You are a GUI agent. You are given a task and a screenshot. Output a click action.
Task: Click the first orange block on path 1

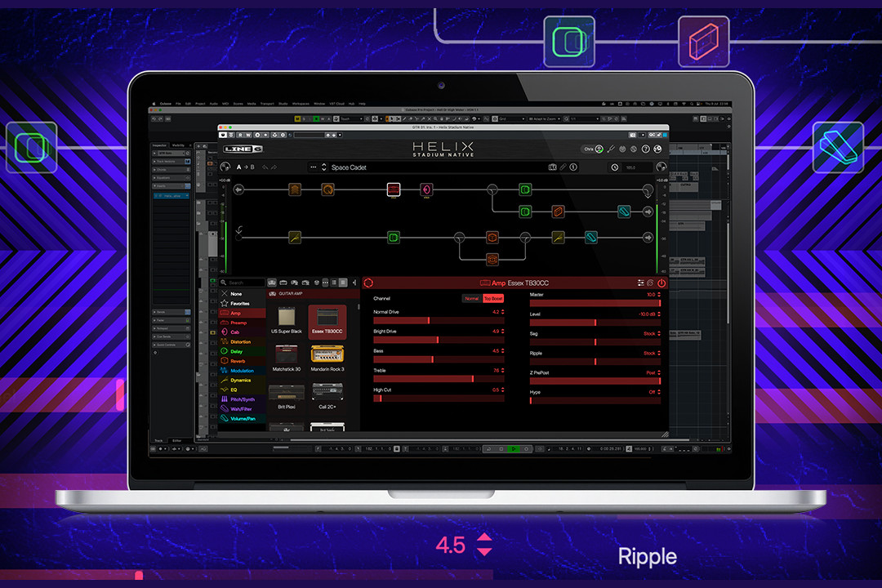295,189
